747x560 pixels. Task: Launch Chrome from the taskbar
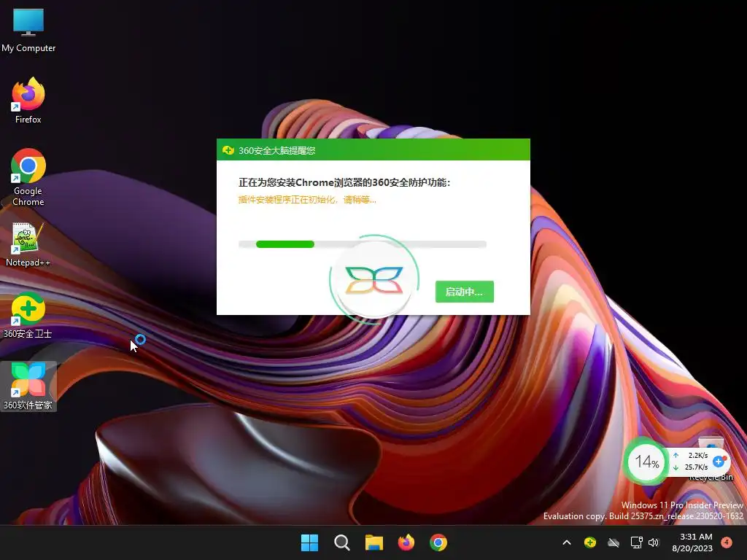[438, 542]
